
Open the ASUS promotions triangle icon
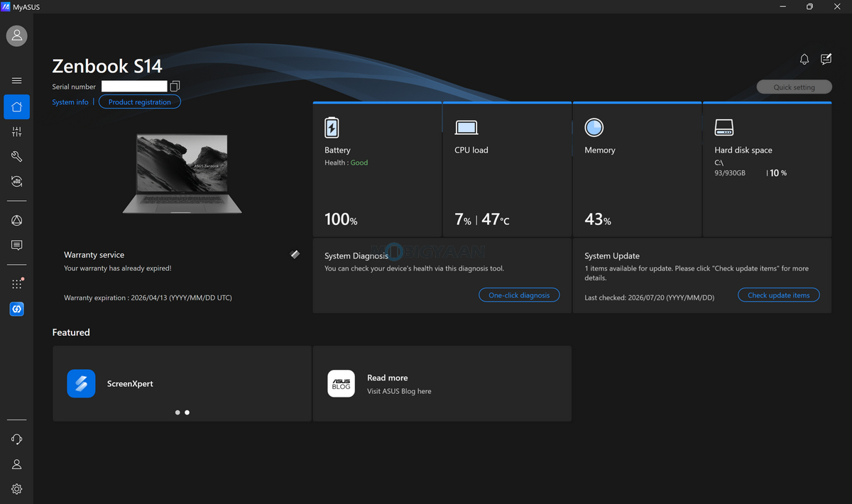(x=17, y=221)
